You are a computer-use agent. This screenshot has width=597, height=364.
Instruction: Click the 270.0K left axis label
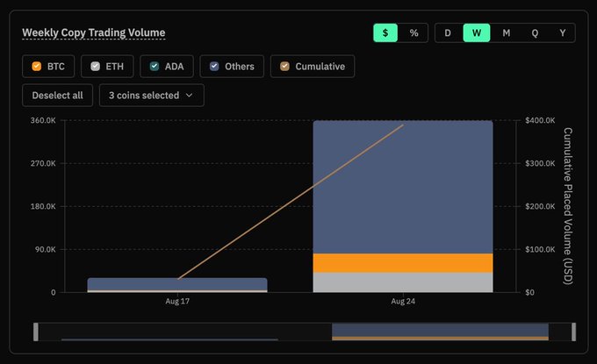click(x=43, y=163)
